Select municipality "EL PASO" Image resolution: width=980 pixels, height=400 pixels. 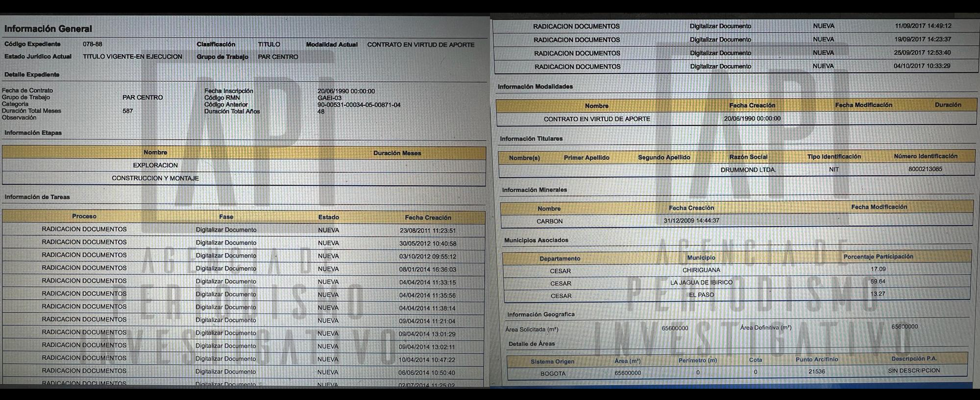pyautogui.click(x=702, y=295)
